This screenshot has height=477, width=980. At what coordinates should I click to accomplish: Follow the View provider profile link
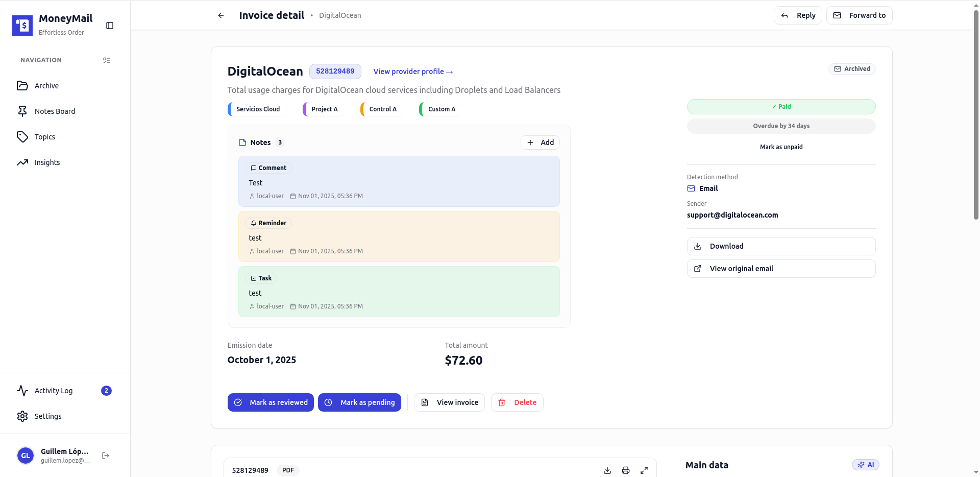(413, 71)
